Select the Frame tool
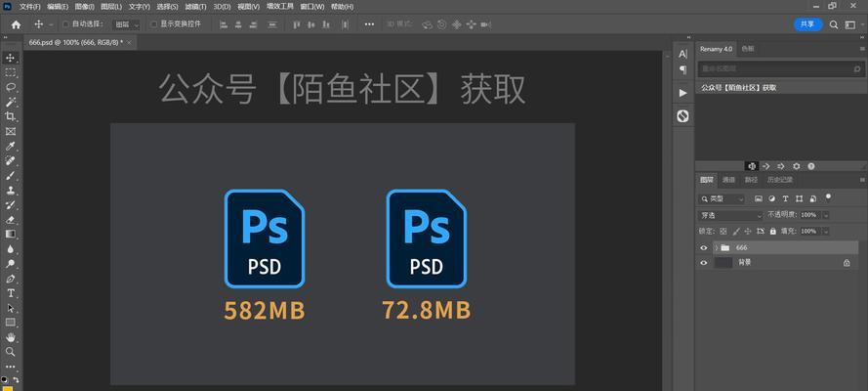Viewport: 868px width, 391px height. click(x=11, y=131)
